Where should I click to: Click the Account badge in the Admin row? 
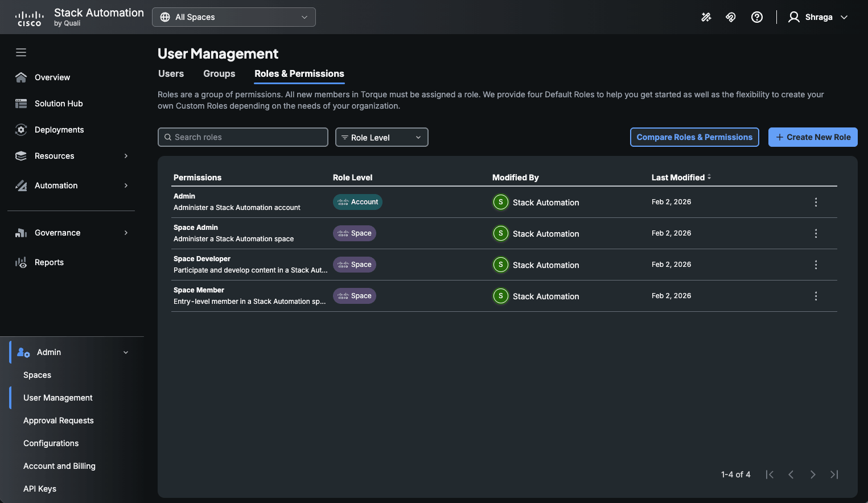click(x=357, y=202)
